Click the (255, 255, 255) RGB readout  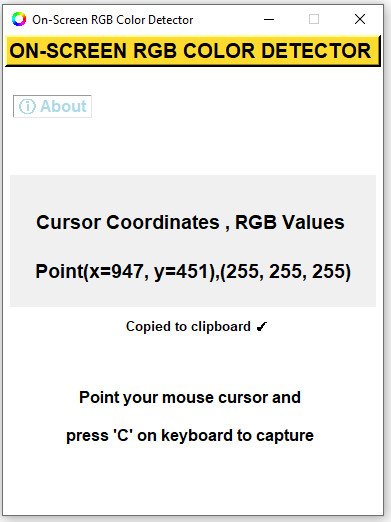click(286, 272)
